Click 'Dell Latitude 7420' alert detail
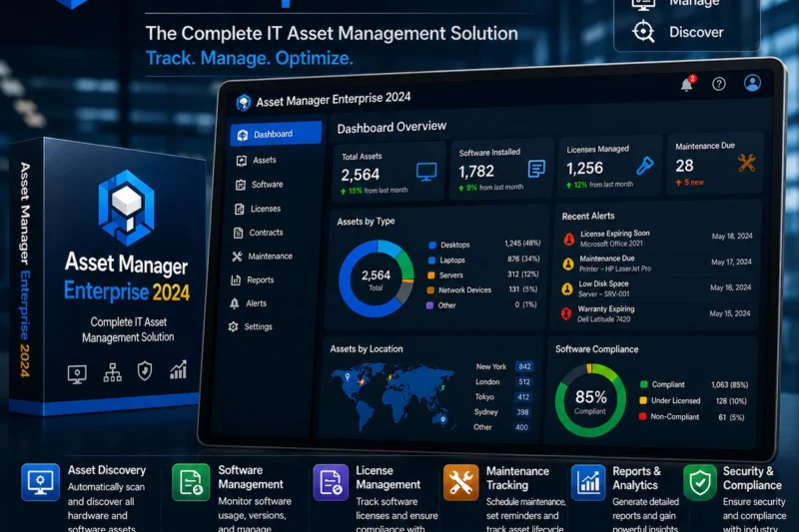The height and width of the screenshot is (532, 799). click(604, 319)
